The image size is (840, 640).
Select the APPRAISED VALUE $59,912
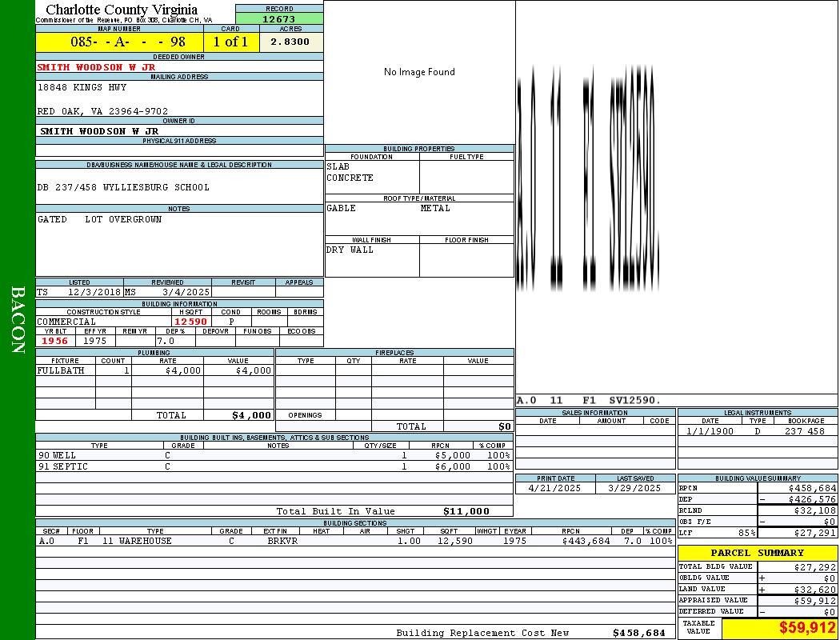coord(815,601)
